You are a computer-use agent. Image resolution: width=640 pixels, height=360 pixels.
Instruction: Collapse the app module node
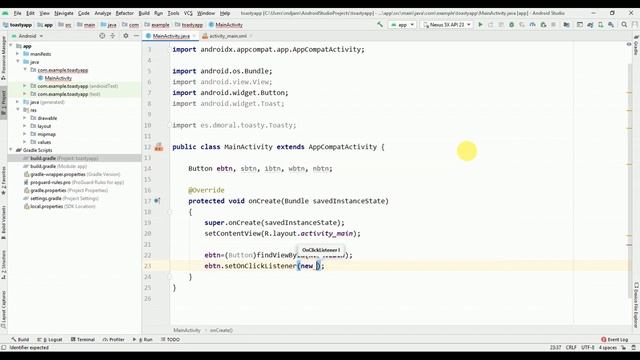pos(11,46)
